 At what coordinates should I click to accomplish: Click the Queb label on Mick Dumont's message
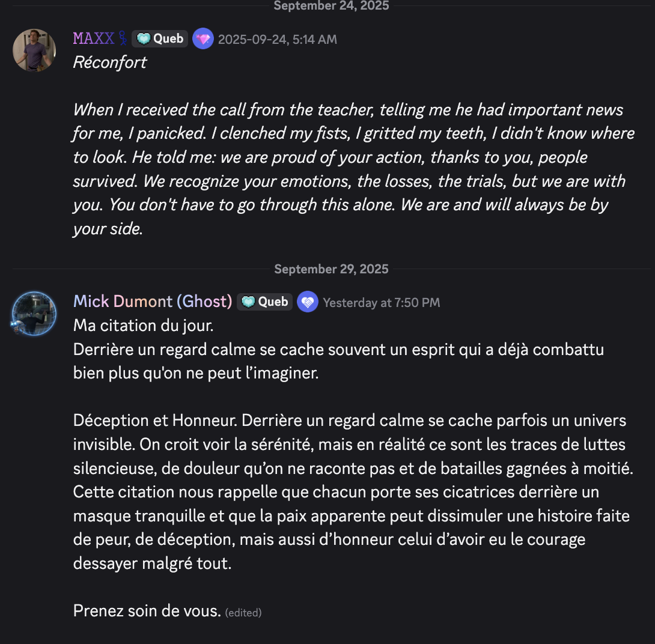point(273,302)
